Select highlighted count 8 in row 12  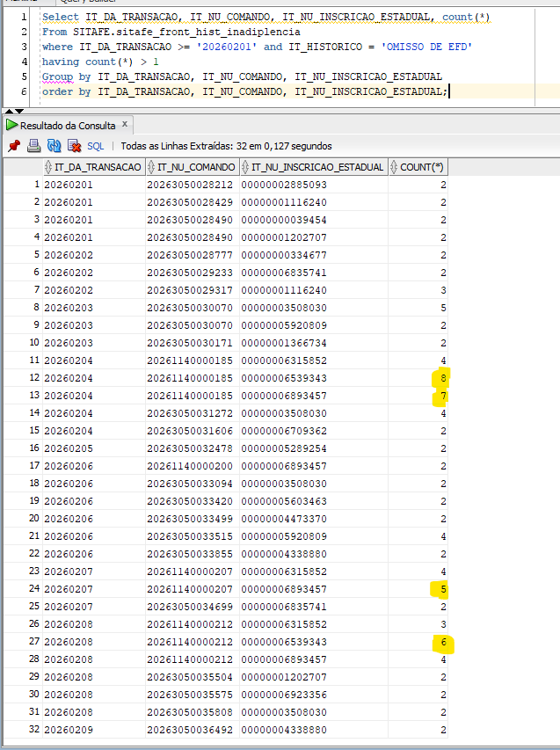(x=443, y=378)
